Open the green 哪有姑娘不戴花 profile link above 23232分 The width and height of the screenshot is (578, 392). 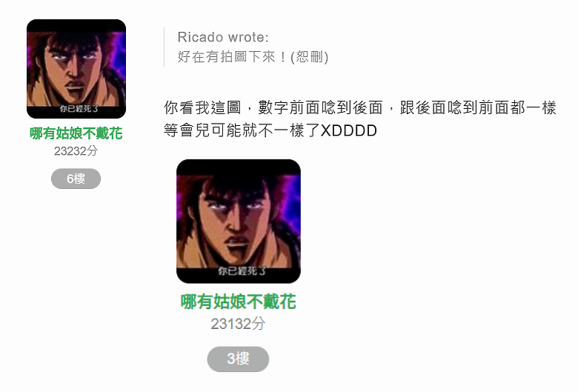(76, 133)
